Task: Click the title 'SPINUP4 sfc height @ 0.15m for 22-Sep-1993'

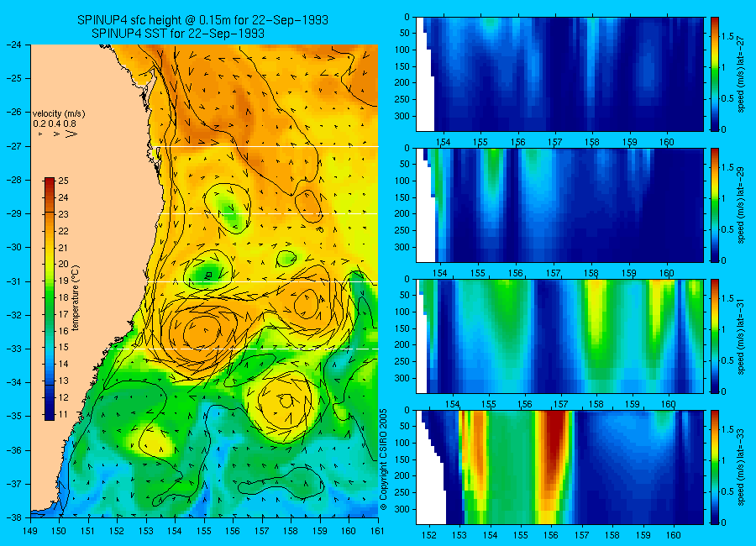Action: (x=202, y=20)
